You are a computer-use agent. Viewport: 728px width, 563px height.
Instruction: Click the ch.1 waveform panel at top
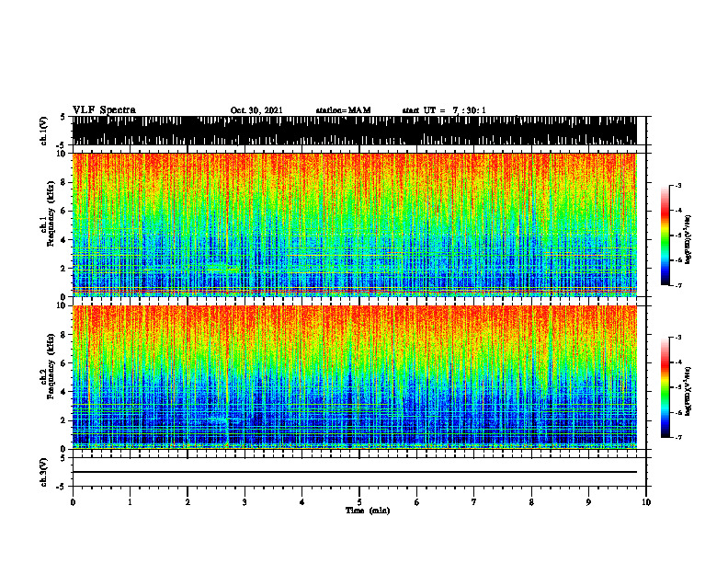click(x=354, y=131)
